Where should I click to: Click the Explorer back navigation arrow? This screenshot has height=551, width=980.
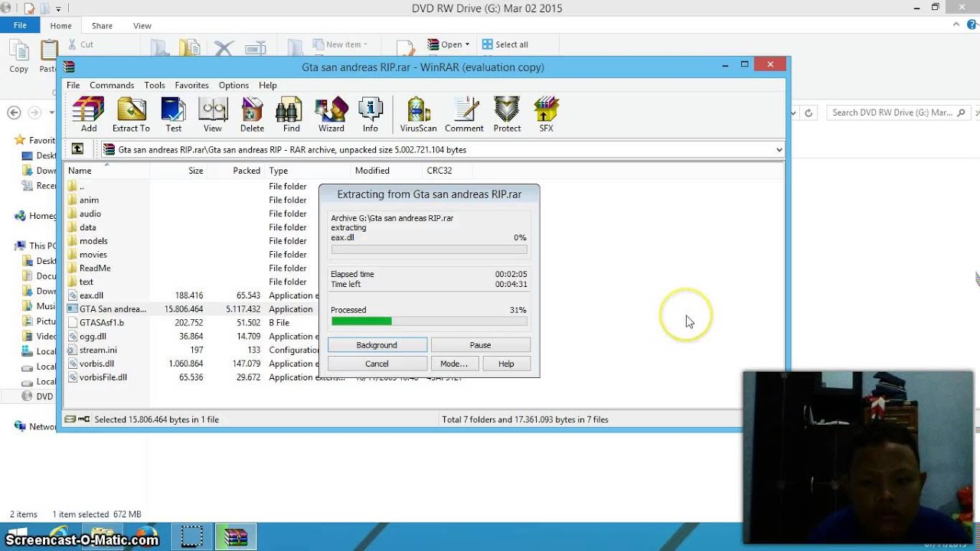coord(14,112)
